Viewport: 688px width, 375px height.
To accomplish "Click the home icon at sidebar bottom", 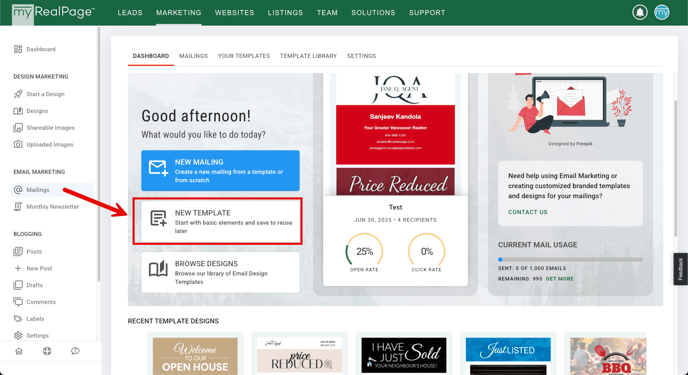I will point(19,351).
